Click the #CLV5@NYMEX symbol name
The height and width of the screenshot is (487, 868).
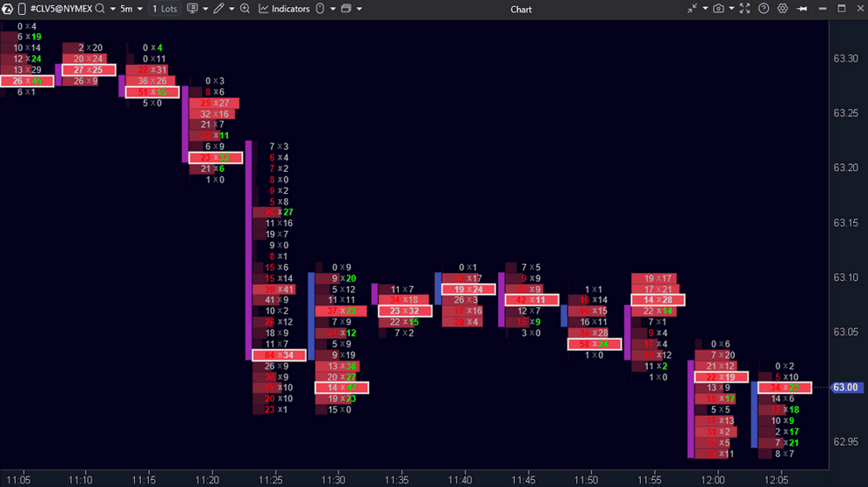point(60,9)
